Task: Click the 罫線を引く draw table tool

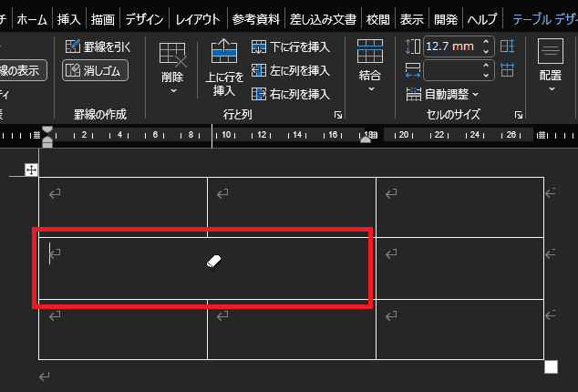Action: pos(96,45)
